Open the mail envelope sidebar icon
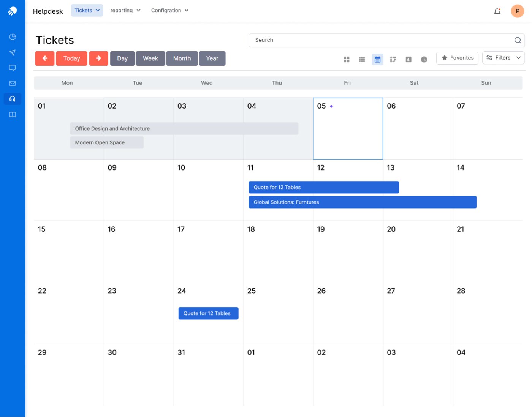 (13, 84)
